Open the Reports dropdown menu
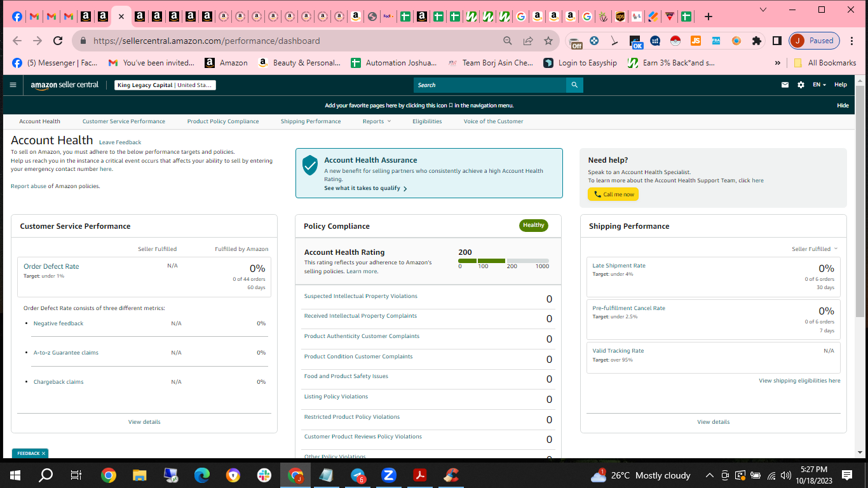The image size is (868, 488). point(377,121)
